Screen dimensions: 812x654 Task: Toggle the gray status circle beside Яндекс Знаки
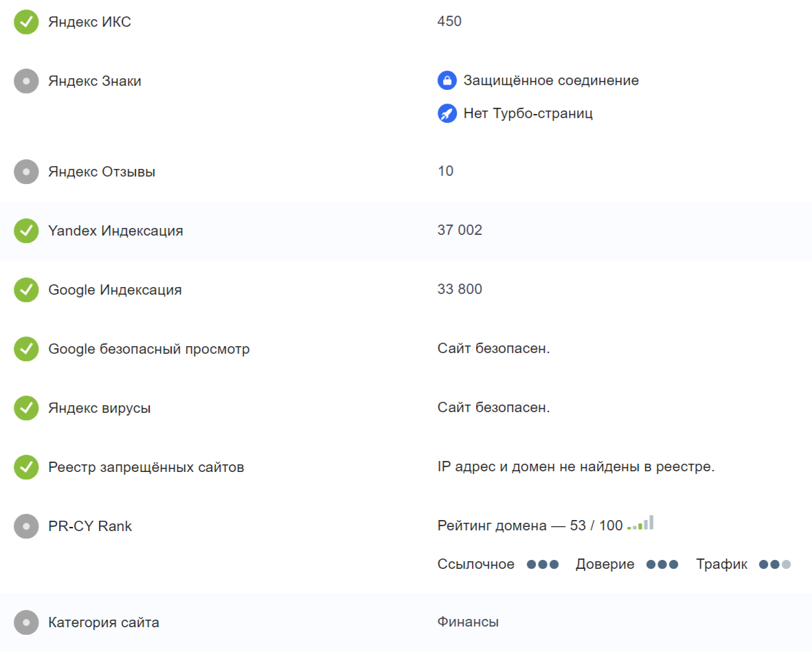(x=25, y=80)
